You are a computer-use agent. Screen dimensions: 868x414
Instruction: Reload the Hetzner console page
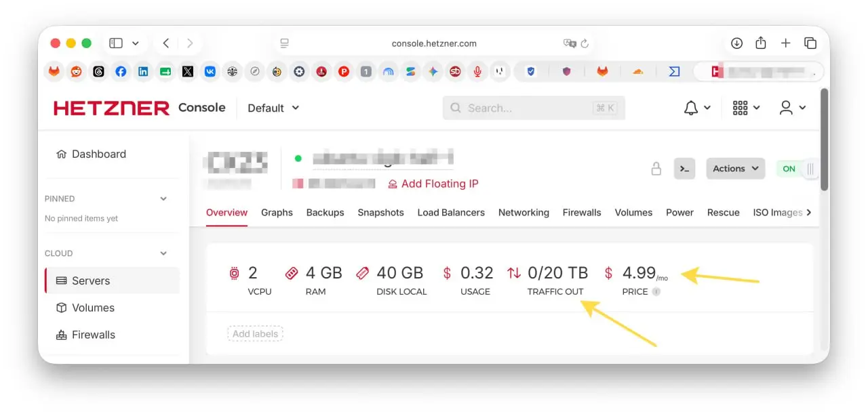(x=585, y=43)
